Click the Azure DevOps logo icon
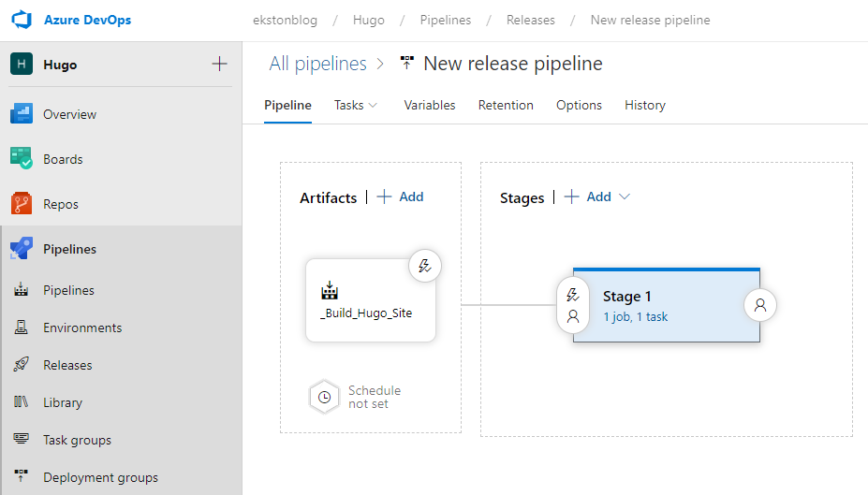This screenshot has height=495, width=868. (22, 20)
